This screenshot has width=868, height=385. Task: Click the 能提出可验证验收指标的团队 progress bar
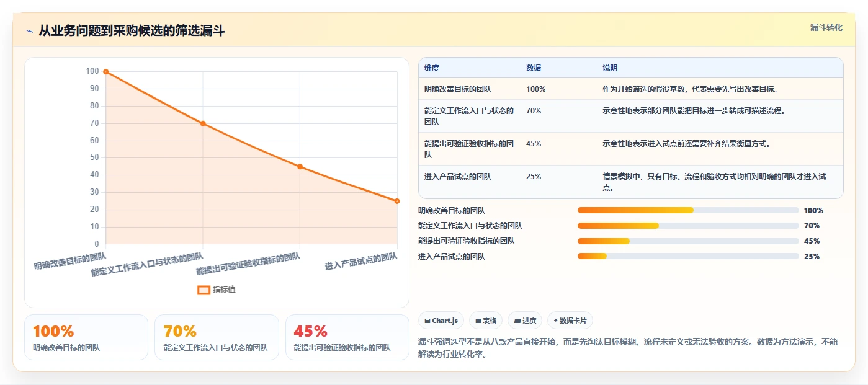(x=688, y=241)
